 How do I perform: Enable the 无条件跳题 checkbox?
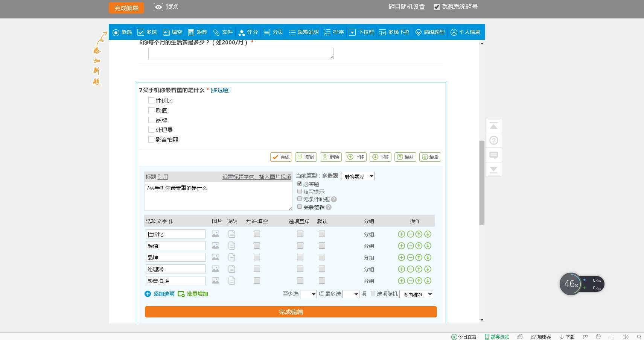tap(300, 199)
